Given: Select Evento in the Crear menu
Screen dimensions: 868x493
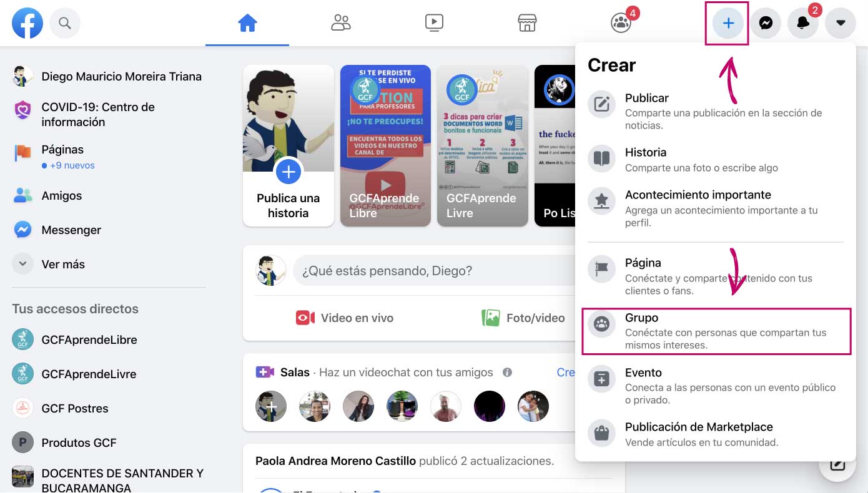Looking at the screenshot, I should 716,386.
